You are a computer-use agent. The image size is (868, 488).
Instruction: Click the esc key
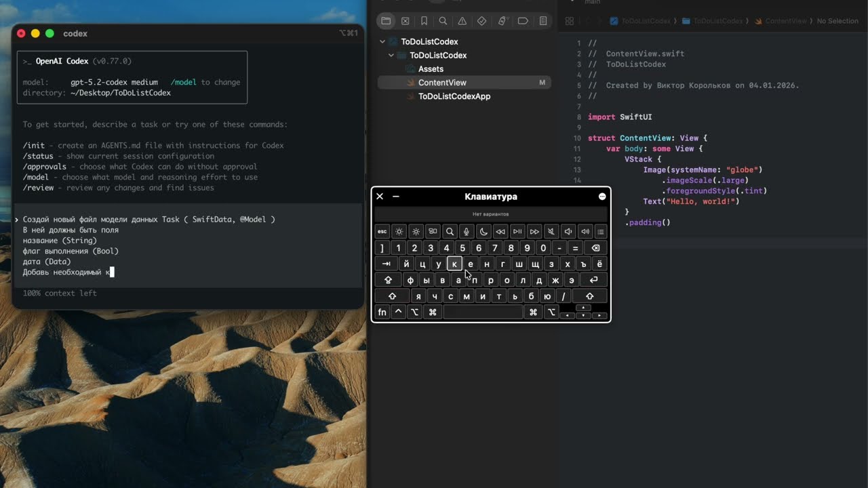pyautogui.click(x=382, y=232)
